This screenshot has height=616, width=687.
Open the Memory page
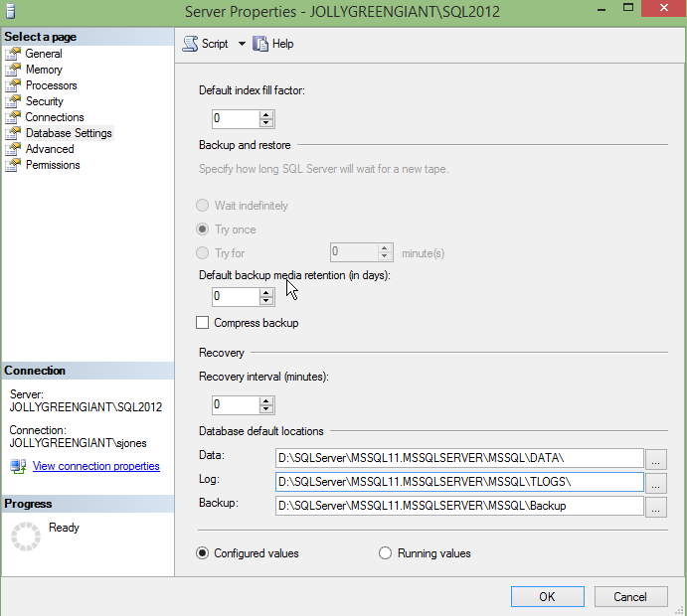[44, 70]
